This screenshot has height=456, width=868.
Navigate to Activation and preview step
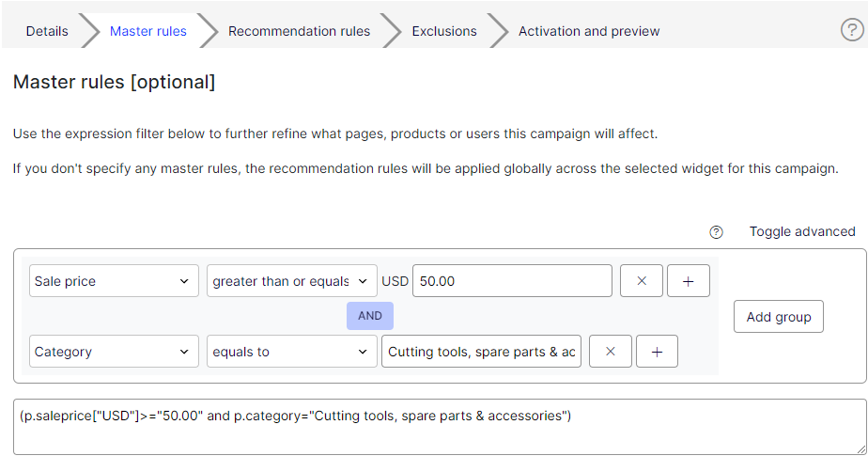pyautogui.click(x=589, y=31)
